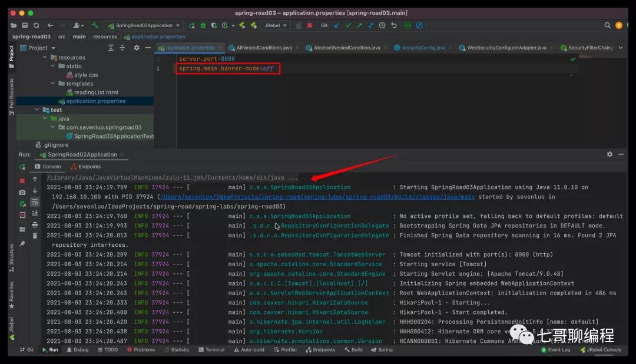Collapse the static folder
The height and width of the screenshot is (364, 636).
click(x=53, y=66)
